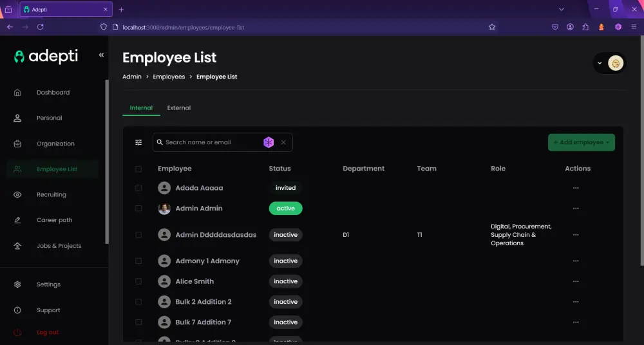This screenshot has height=345, width=644.
Task: Check the box for Admin Admin
Action: click(x=138, y=209)
